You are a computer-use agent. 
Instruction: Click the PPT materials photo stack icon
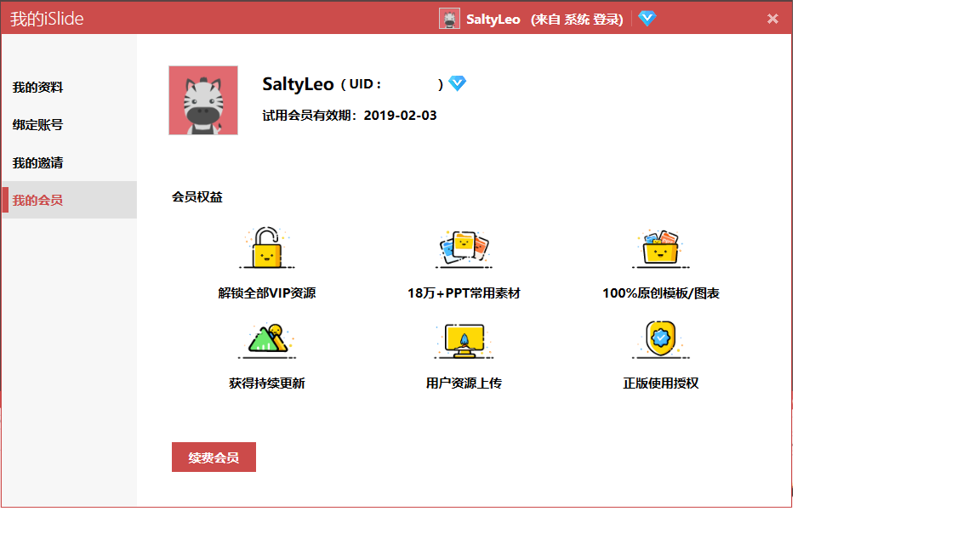(x=464, y=248)
